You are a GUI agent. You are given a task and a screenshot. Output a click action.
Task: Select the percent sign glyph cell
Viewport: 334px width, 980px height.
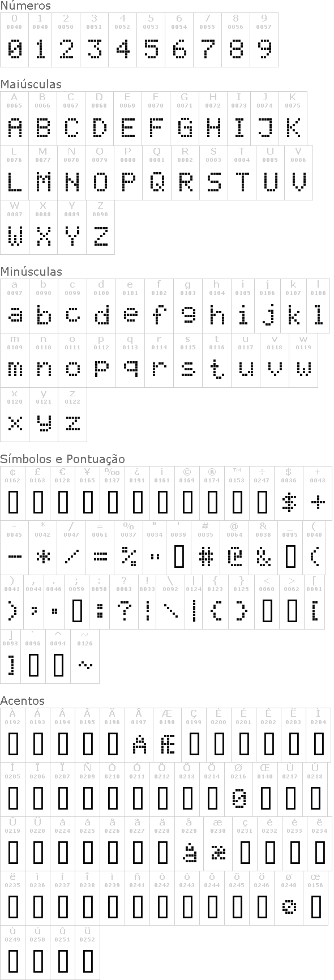(129, 548)
